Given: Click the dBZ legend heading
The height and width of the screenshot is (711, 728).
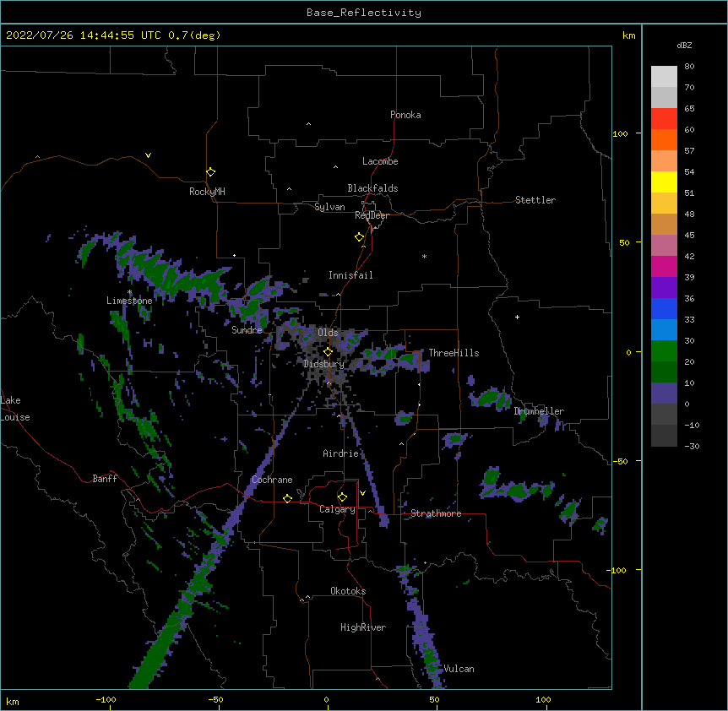Looking at the screenshot, I should click(x=684, y=45).
